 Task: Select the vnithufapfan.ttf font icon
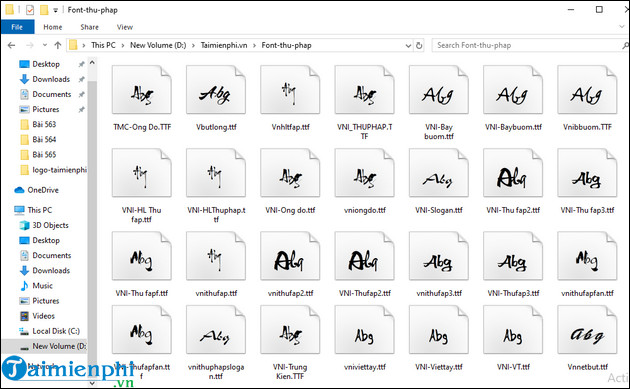[x=587, y=256]
